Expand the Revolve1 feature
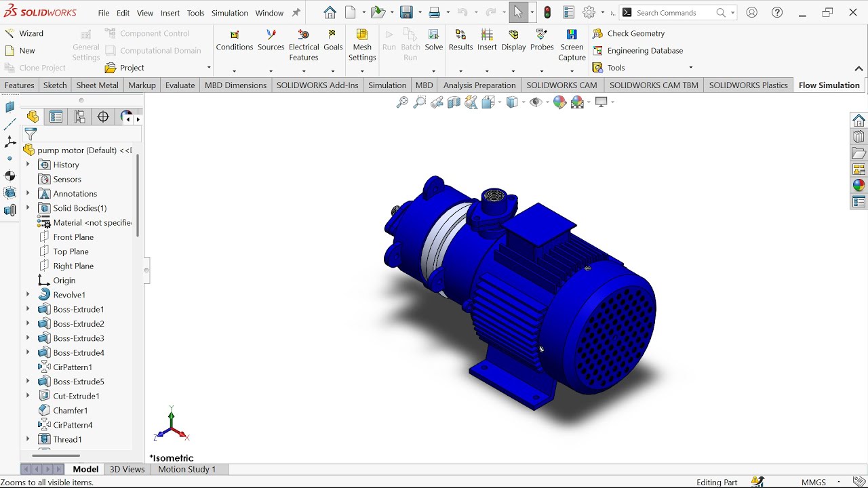This screenshot has height=488, width=868. coord(28,295)
